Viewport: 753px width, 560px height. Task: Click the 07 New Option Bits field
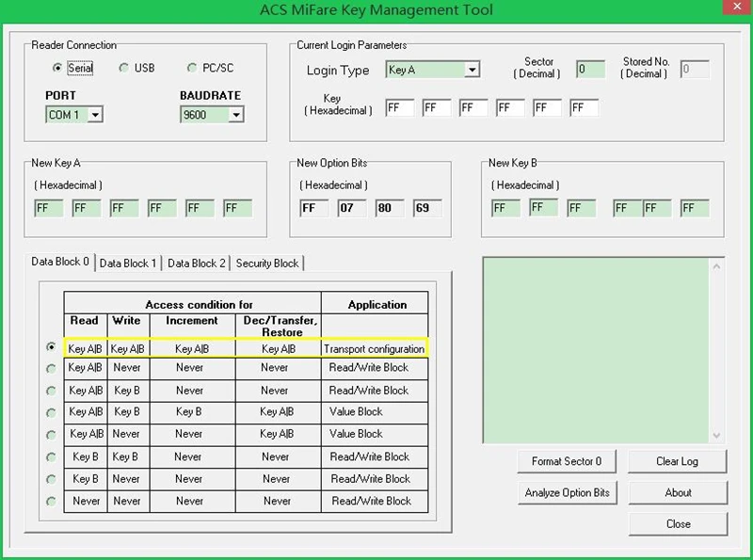(351, 208)
